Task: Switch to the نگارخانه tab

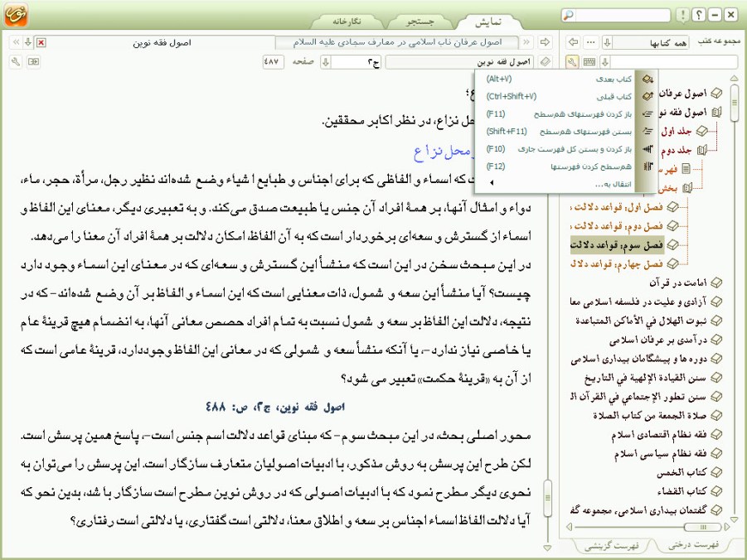Action: (x=347, y=22)
